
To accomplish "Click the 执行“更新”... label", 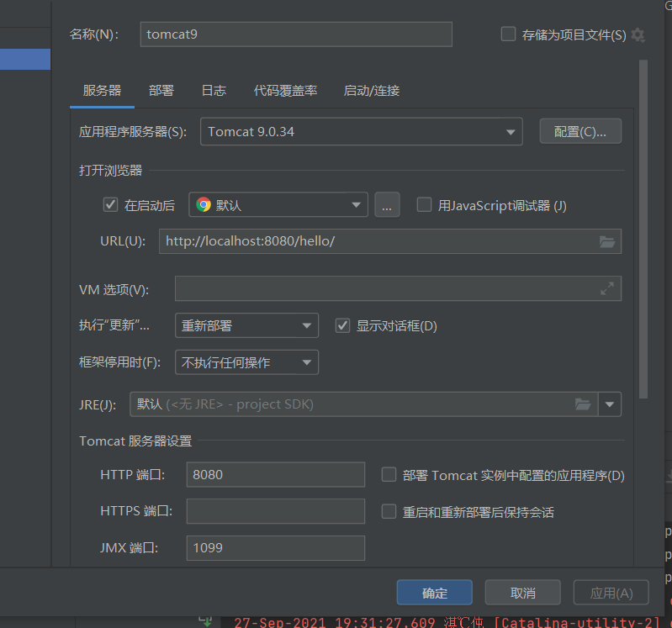I will (x=114, y=325).
